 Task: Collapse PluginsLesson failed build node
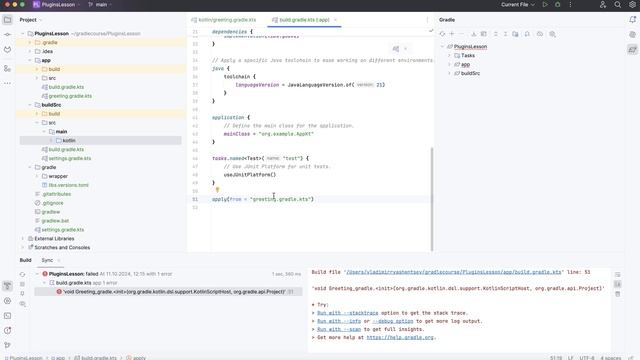(37, 274)
